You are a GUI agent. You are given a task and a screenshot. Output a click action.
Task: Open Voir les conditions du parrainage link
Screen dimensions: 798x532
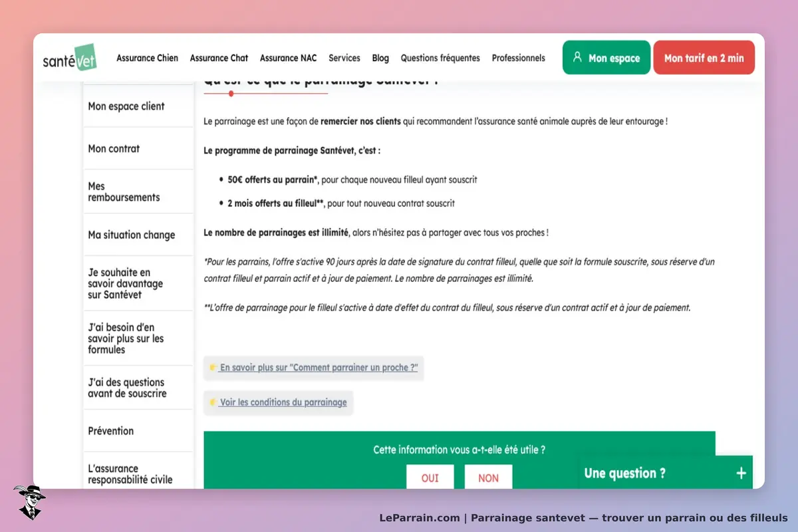(283, 402)
